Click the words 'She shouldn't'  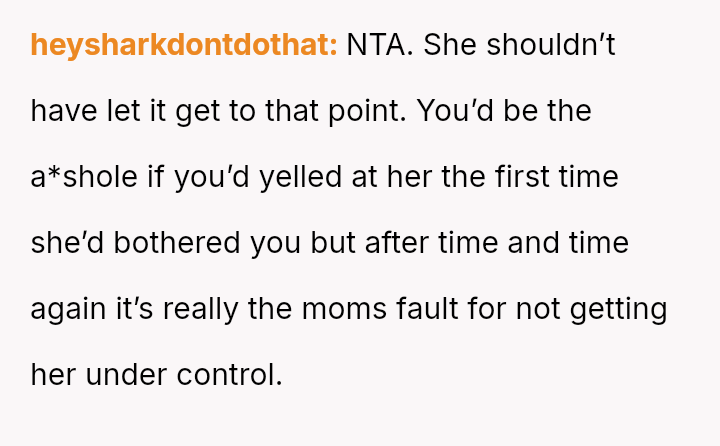(519, 45)
